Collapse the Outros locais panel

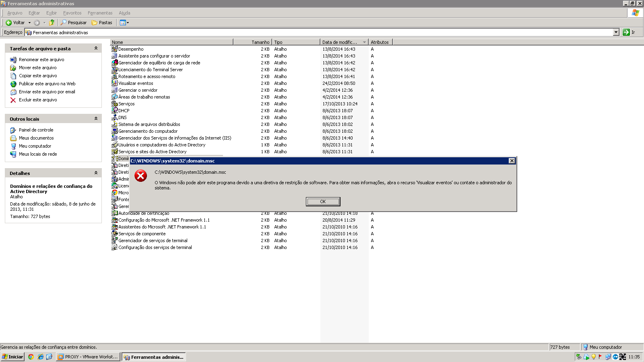tap(96, 119)
